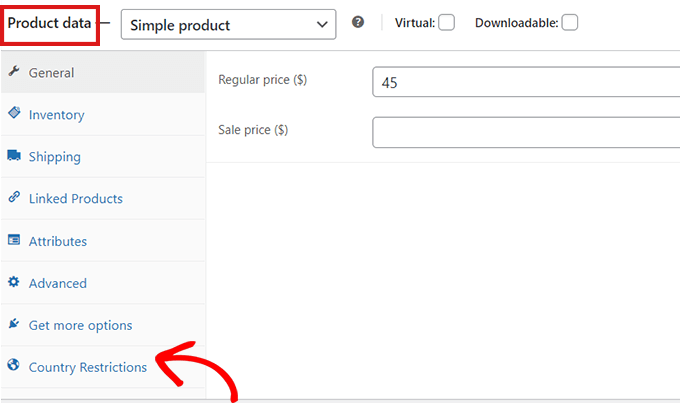Image resolution: width=680 pixels, height=403 pixels.
Task: Click the Product data panel heading
Action: click(50, 22)
